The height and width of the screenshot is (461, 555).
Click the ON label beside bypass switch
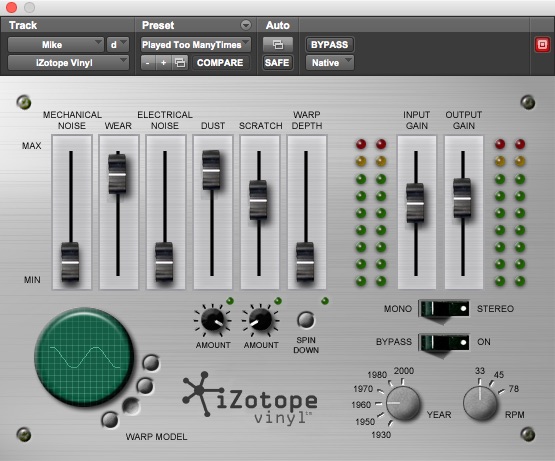(x=484, y=342)
